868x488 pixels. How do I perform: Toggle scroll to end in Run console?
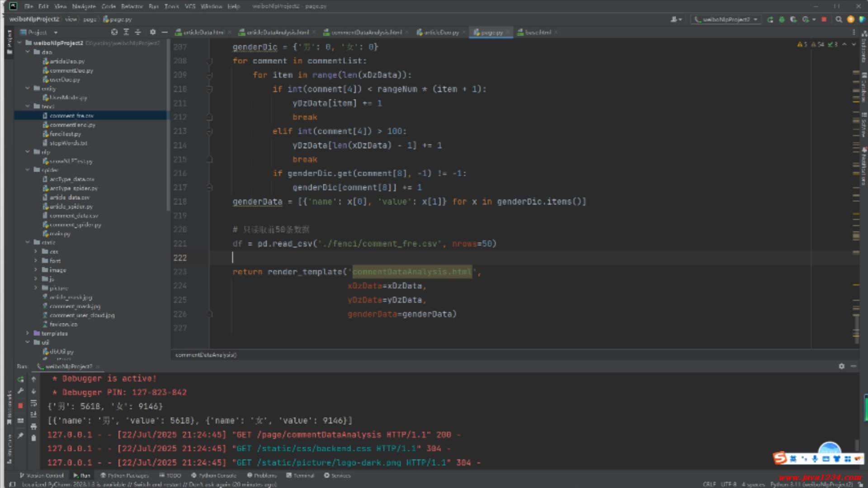click(x=33, y=414)
